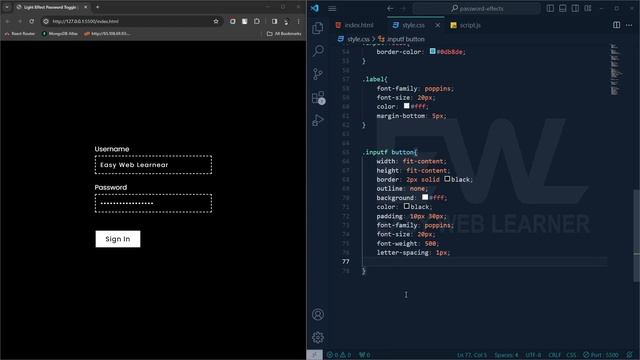
Task: Close the Light Effect Password Toggle tab
Action: point(85,7)
